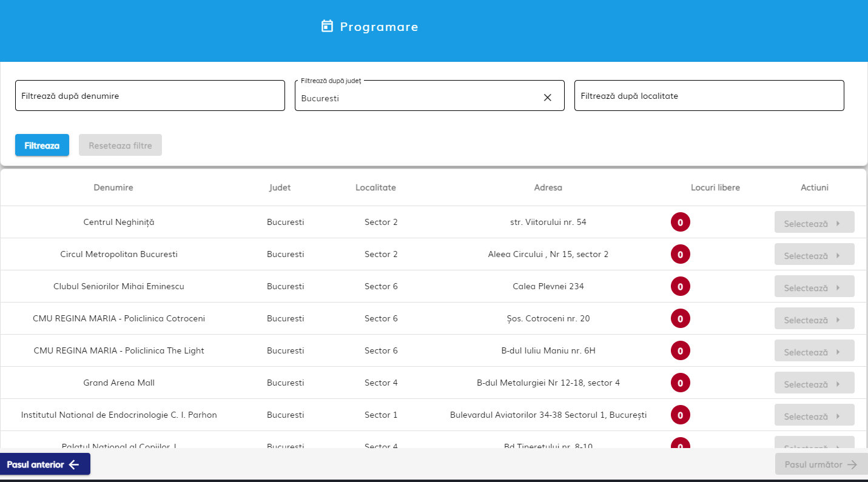Click Selectează for Circul Metropolitan Bucuresti
Viewport: 868px width, 482px height.
pos(814,255)
